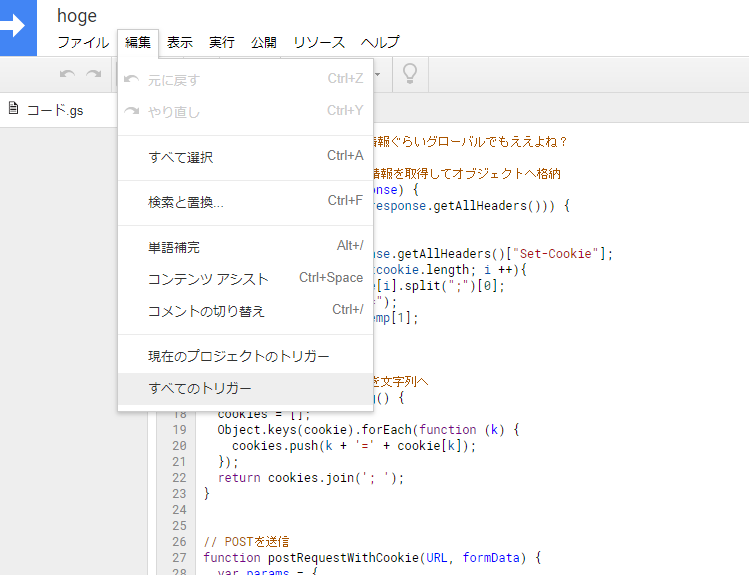This screenshot has width=749, height=575.
Task: Close the open 編集 menu
Action: (138, 42)
